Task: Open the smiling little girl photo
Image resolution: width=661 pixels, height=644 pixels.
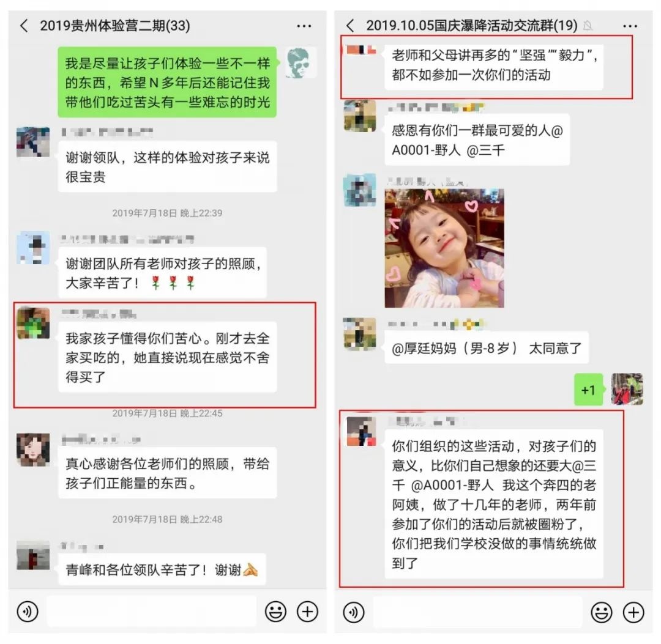Action: (444, 248)
